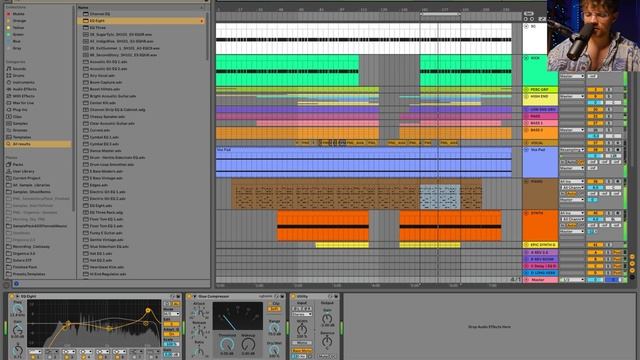
Task: Select the Blue collection label
Action: [17, 41]
